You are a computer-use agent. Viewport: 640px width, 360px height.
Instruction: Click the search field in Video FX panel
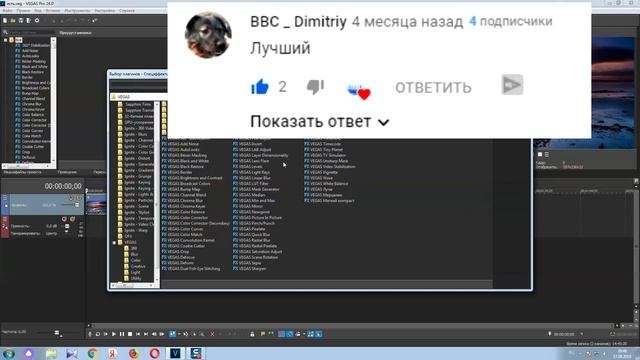(x=31, y=32)
